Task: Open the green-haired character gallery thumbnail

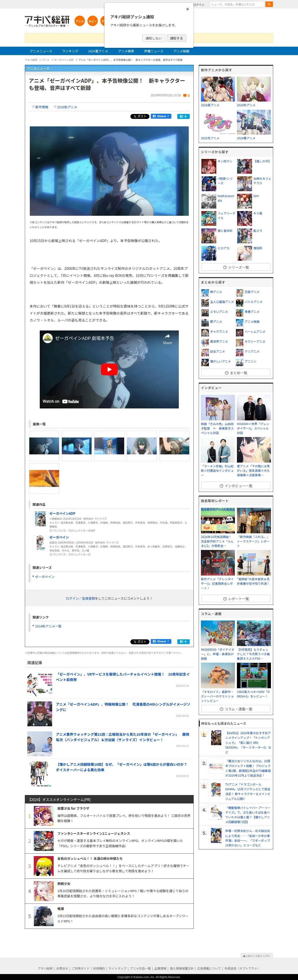Action: [x=142, y=446]
